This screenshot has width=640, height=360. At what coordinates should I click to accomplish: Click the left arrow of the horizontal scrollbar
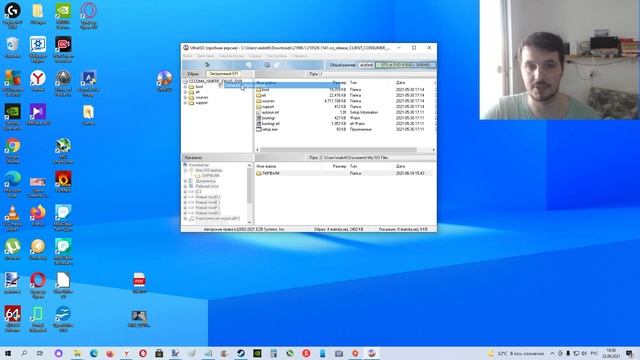[257, 150]
